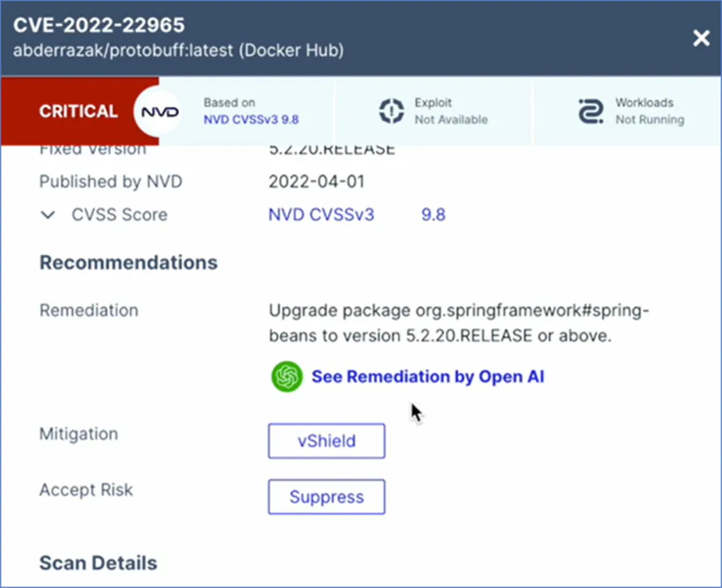
Task: Click the Remediation label
Action: [x=89, y=310]
